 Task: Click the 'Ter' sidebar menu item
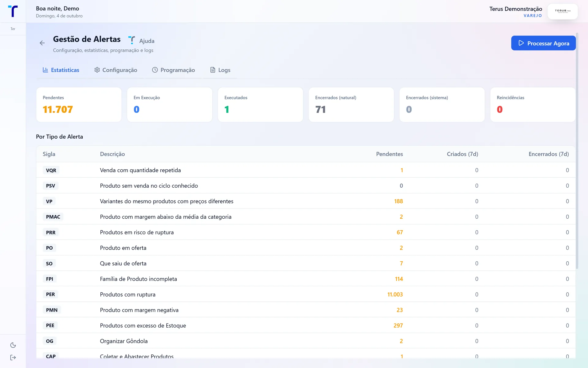(13, 29)
